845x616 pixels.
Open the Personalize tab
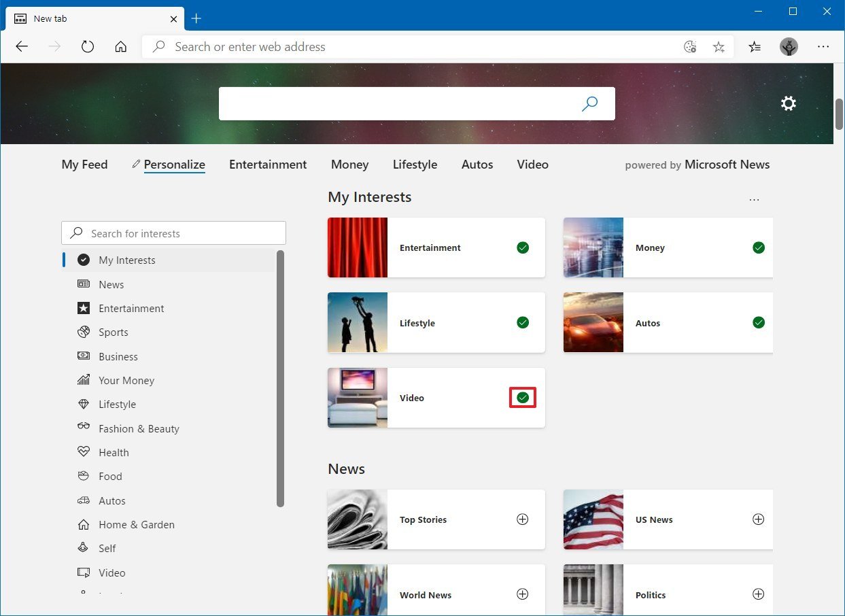174,165
